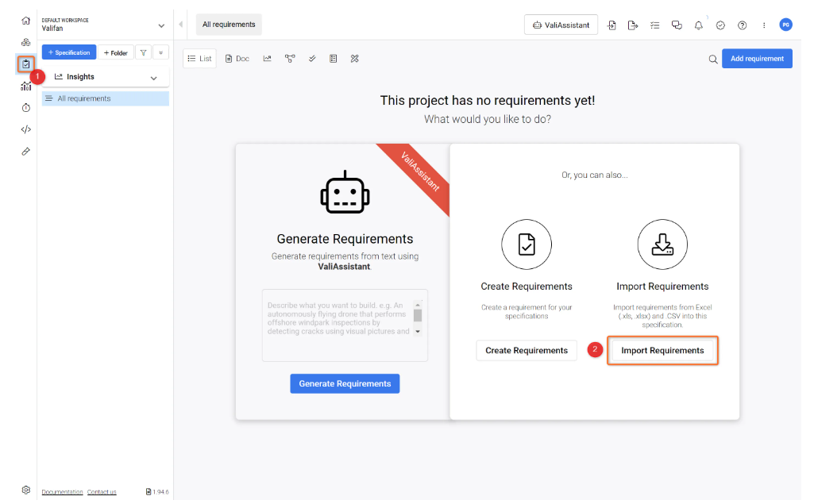814x504 pixels.
Task: Open the Requirements clipboard icon in sidebar
Action: pos(25,63)
